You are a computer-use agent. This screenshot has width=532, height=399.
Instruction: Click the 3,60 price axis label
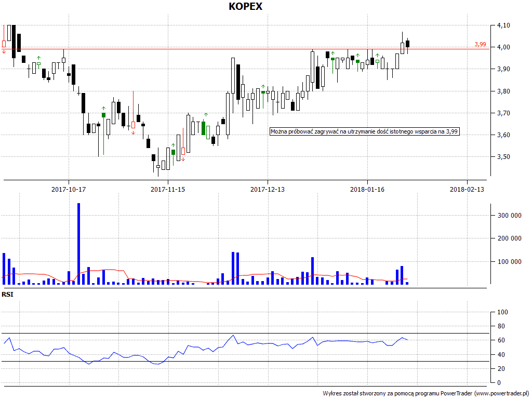click(x=503, y=135)
